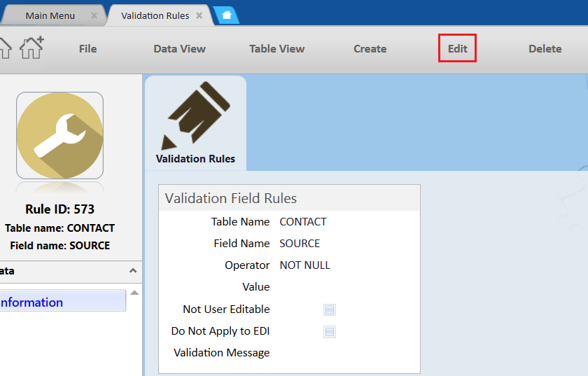Viewport: 588px width, 376px height.
Task: Click the Validation Field Rules header
Action: click(x=288, y=197)
